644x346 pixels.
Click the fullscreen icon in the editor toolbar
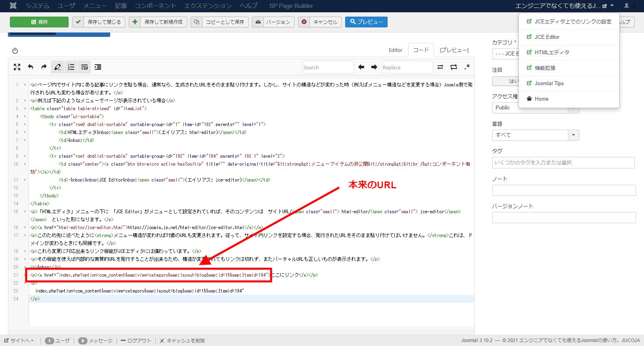tap(17, 67)
